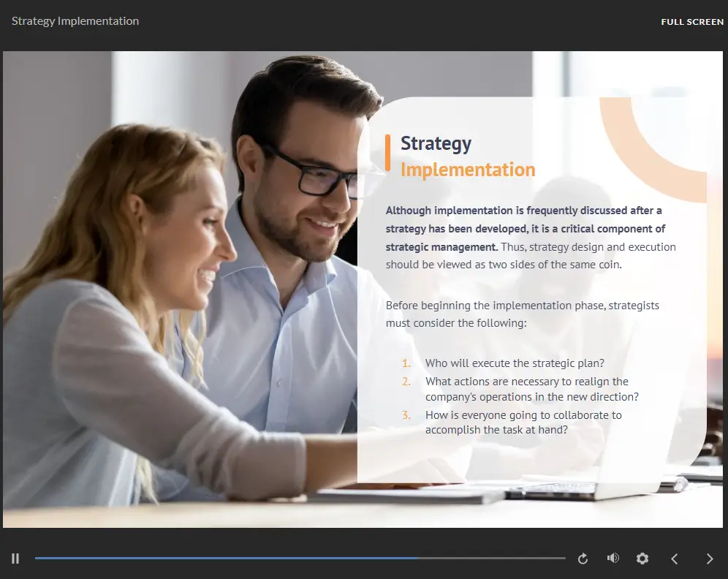
Task: Mute the audio with speaker icon
Action: coord(613,559)
